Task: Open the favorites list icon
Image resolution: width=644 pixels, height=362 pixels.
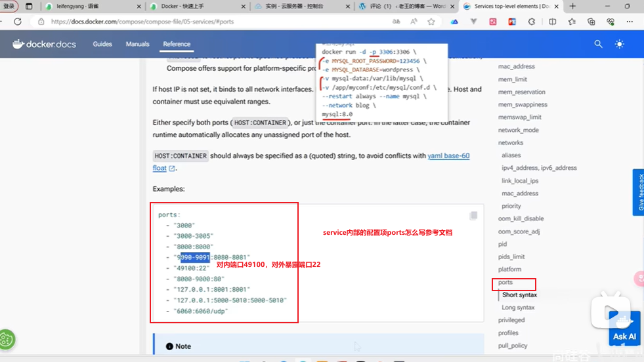Action: click(x=572, y=22)
